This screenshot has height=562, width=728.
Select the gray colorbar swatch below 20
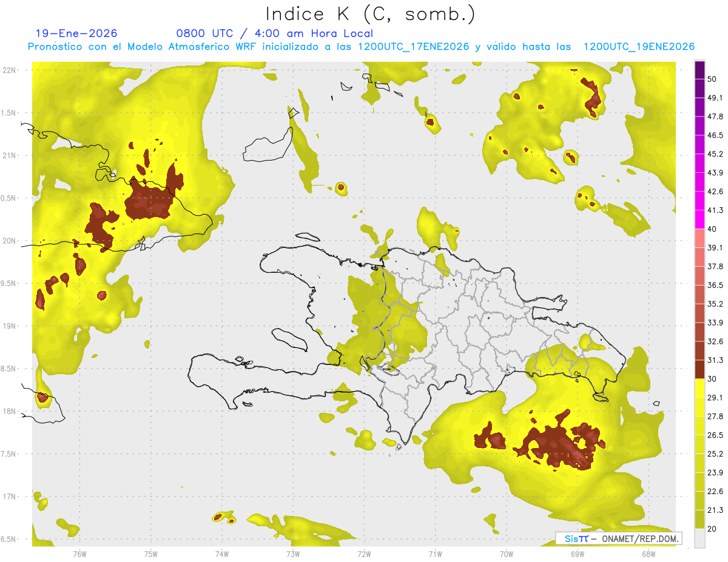[699, 538]
